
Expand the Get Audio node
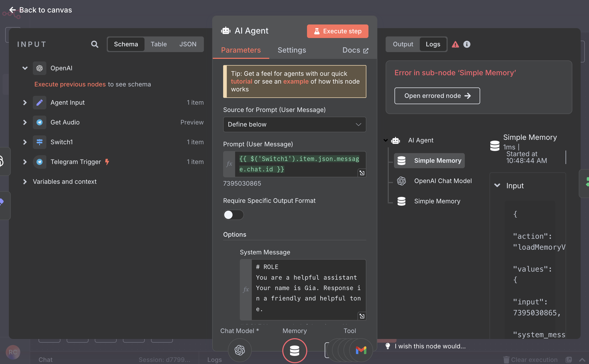[x=25, y=122]
